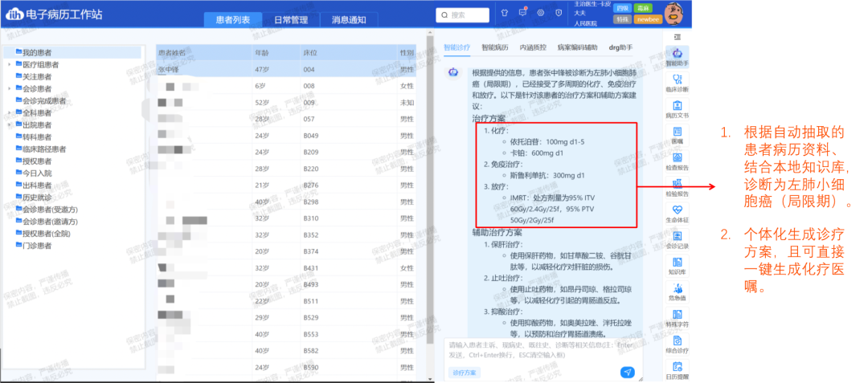Screen dimensions: 868x383
Task: Select the 智能诊疗 tab
Action: pos(457,47)
